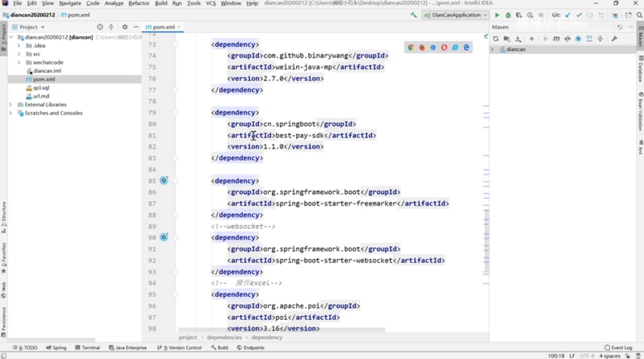The image size is (644, 359).
Task: Open the Event Log
Action: point(618,348)
